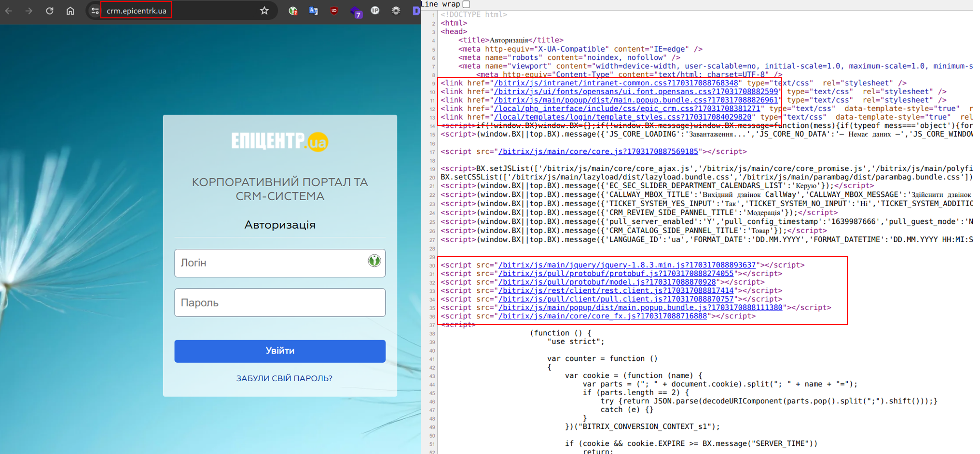Screen dimensions: 980x454
Task: Open the core_fx.js source link
Action: pos(603,316)
